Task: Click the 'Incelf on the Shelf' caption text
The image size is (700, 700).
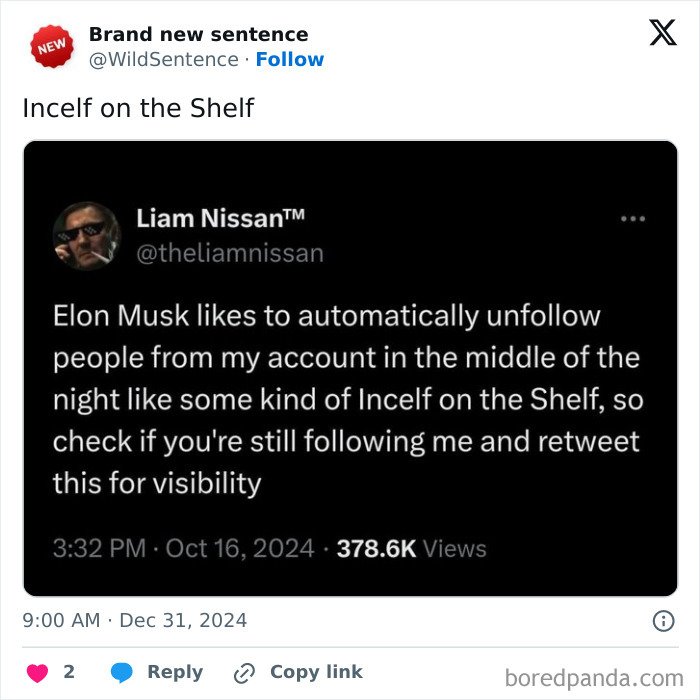Action: (138, 107)
